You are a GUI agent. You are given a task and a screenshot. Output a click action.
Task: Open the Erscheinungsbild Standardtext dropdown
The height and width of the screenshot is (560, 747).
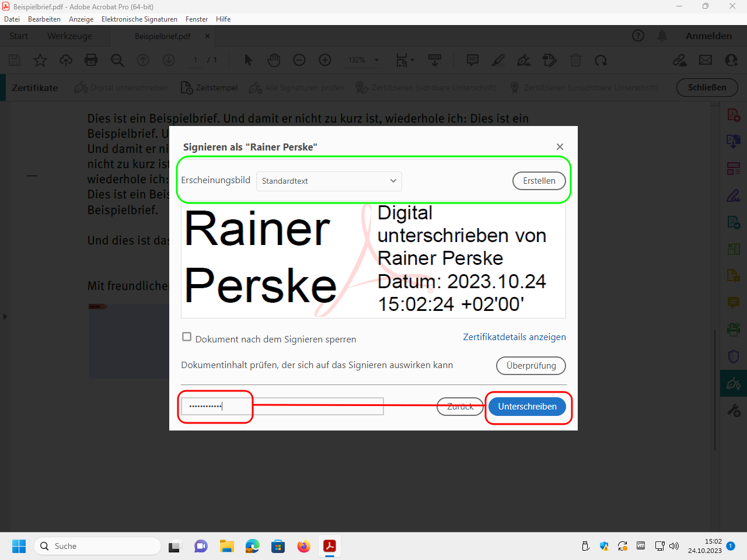[329, 181]
